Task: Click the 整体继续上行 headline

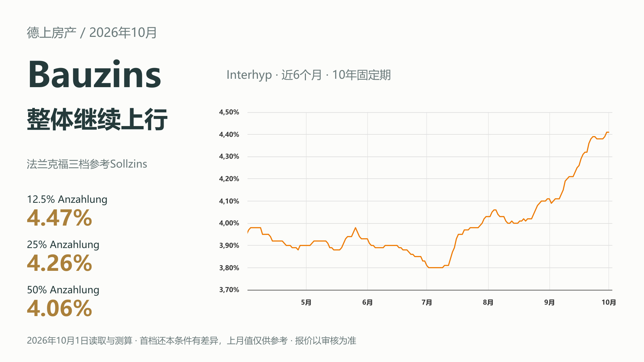Action: (x=97, y=119)
